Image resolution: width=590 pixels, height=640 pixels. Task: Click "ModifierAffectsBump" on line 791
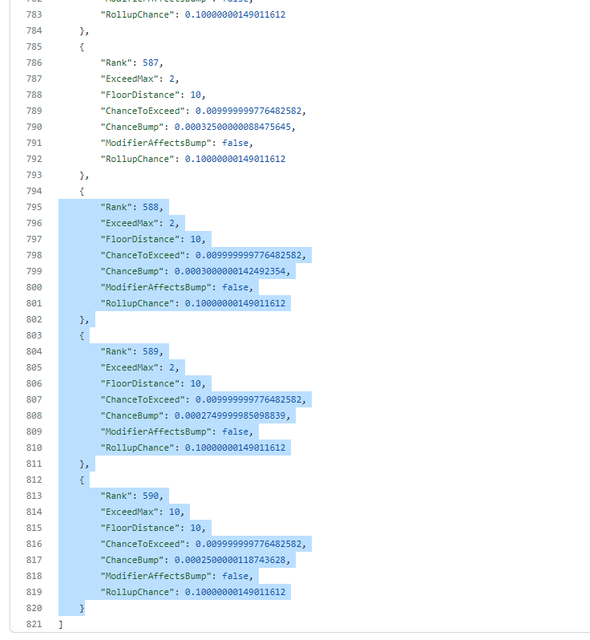(x=156, y=143)
